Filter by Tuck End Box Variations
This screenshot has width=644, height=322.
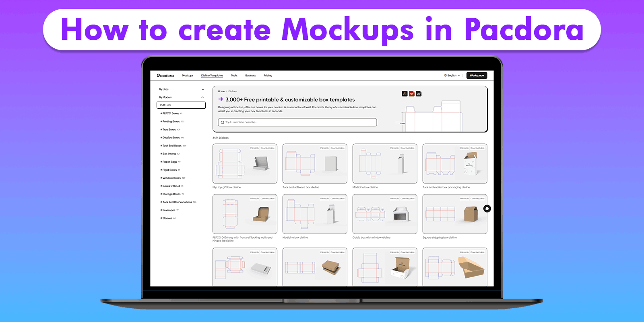click(x=178, y=202)
